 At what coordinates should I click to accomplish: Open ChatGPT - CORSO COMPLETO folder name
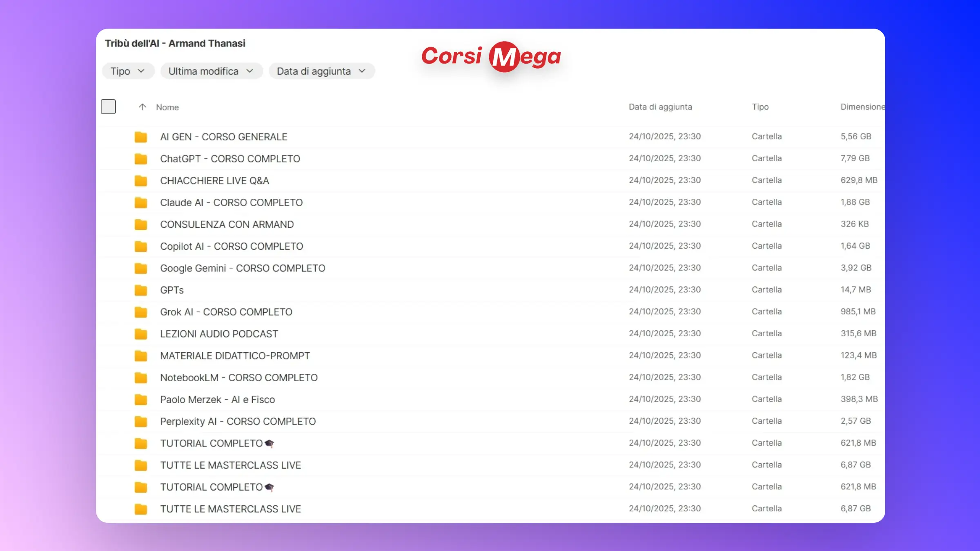click(230, 159)
